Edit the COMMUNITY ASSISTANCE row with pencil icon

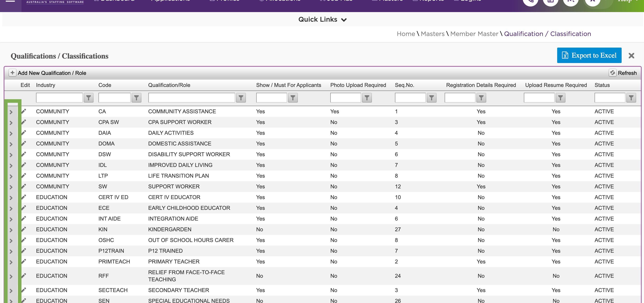coord(24,111)
